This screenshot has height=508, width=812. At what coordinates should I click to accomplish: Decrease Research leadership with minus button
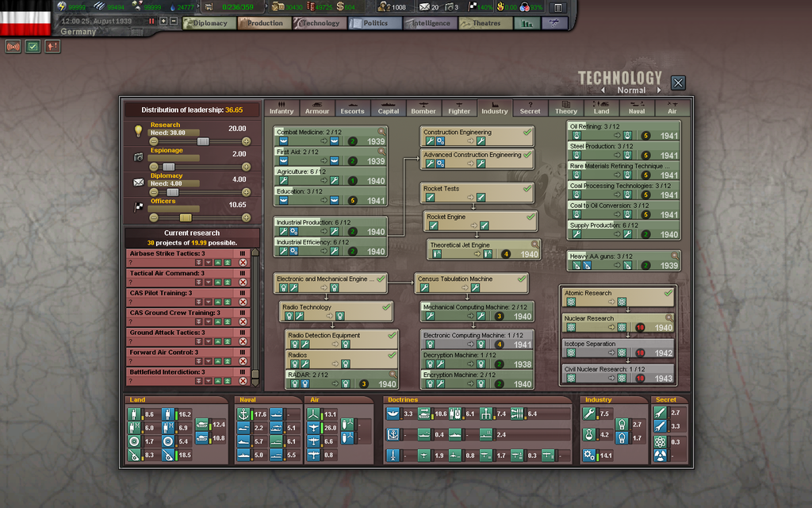tap(153, 141)
